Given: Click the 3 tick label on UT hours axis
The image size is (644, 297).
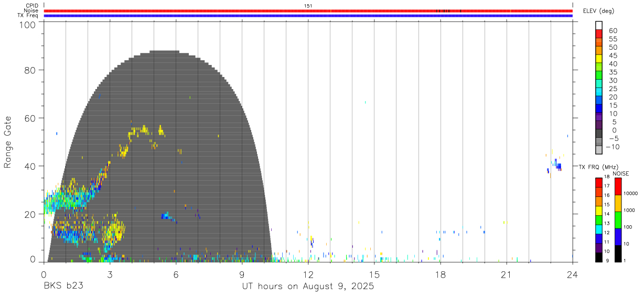Looking at the screenshot, I should coord(110,274).
